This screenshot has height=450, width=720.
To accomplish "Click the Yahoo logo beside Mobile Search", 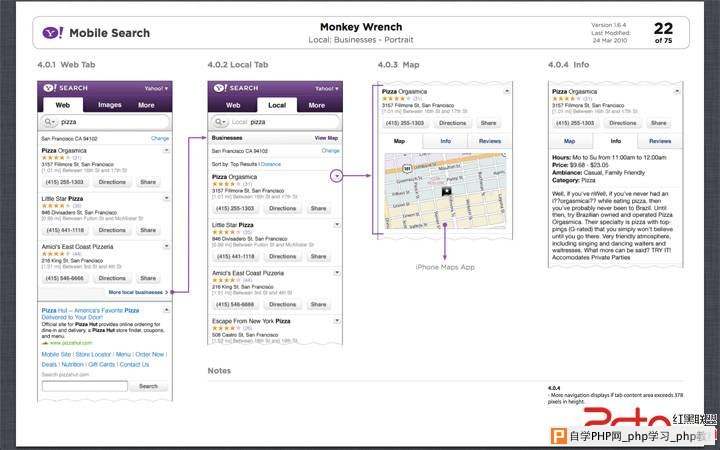I will (x=52, y=33).
